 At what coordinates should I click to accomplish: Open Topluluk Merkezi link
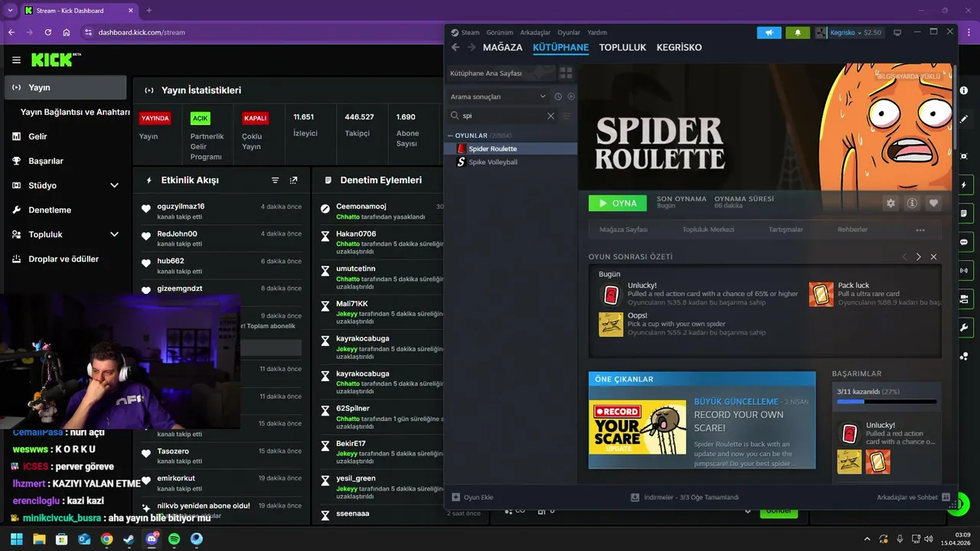click(x=708, y=230)
